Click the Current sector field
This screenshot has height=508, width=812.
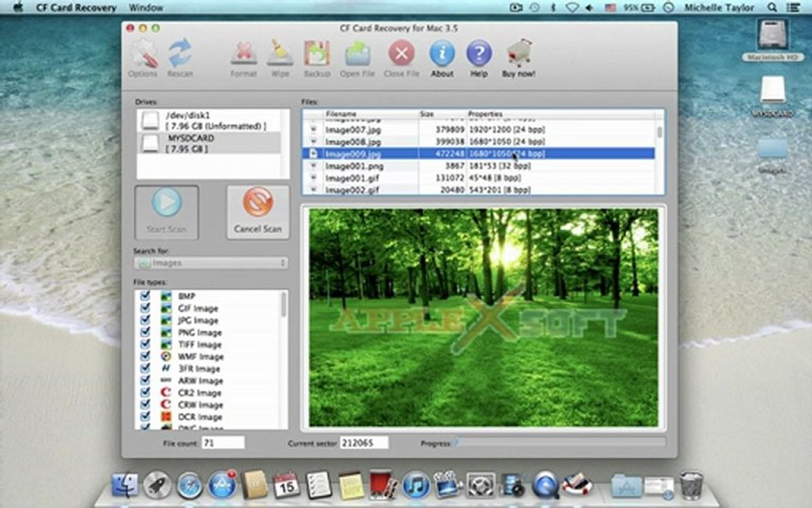(364, 443)
